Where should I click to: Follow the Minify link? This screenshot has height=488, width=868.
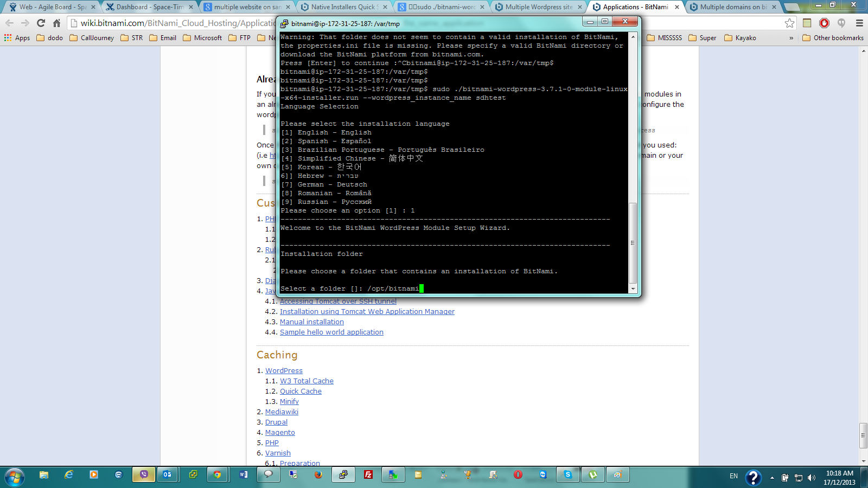tap(289, 402)
